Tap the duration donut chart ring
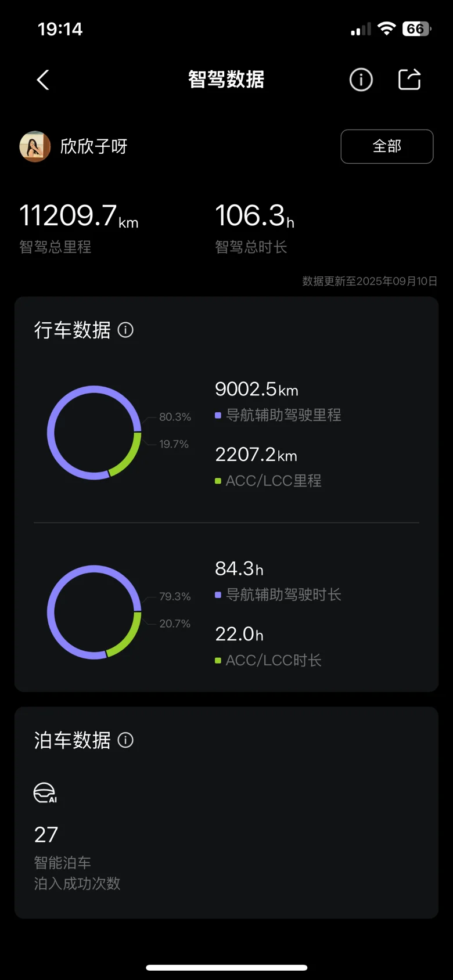Viewport: 453px width, 980px height. pyautogui.click(x=94, y=612)
